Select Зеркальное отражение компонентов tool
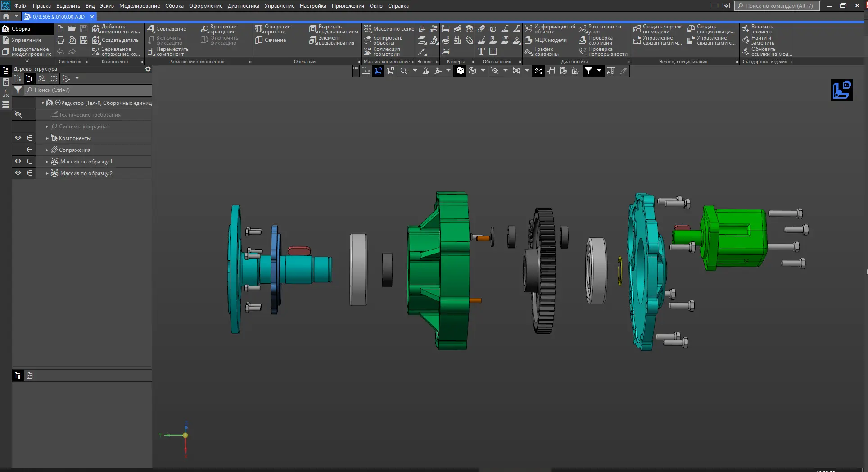The image size is (868, 472). pos(117,51)
